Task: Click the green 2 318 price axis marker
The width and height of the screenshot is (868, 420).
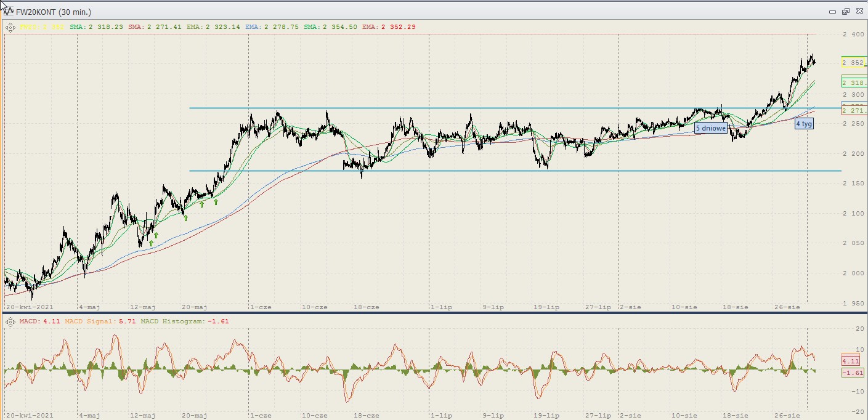Action: click(x=854, y=82)
